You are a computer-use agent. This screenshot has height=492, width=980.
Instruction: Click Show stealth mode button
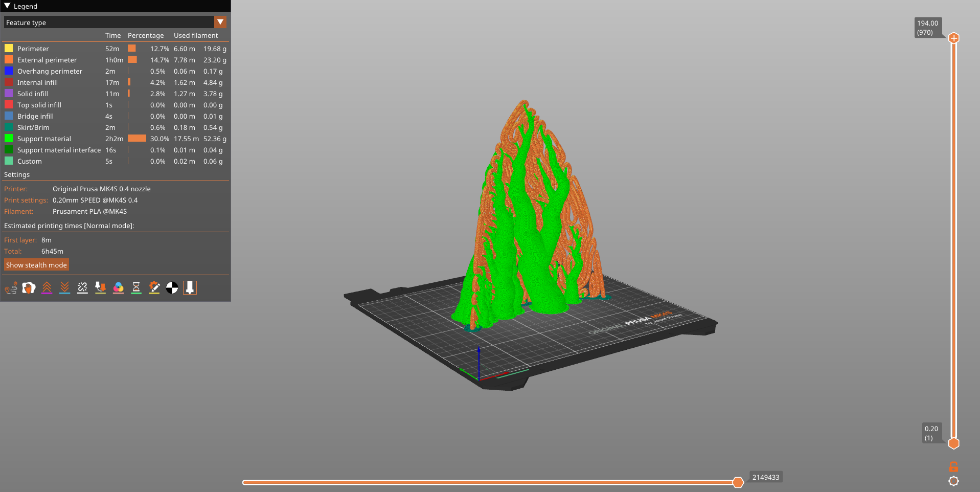click(x=36, y=265)
